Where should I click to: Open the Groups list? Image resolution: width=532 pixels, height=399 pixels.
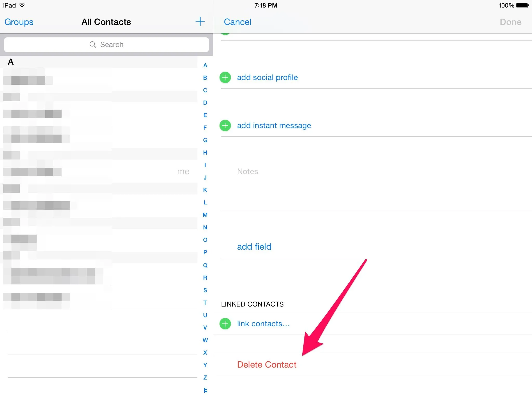pos(19,22)
